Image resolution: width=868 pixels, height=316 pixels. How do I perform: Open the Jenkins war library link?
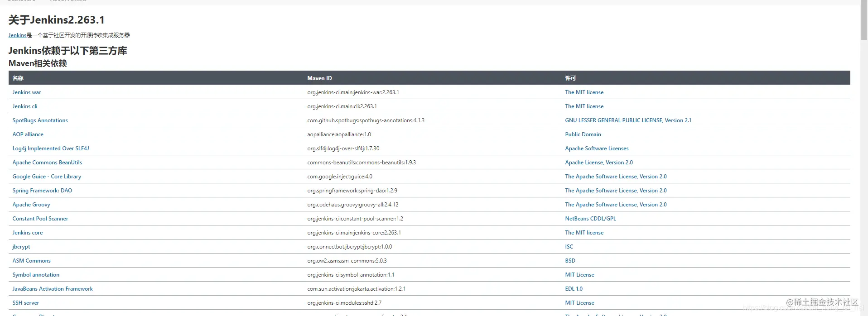tap(27, 92)
